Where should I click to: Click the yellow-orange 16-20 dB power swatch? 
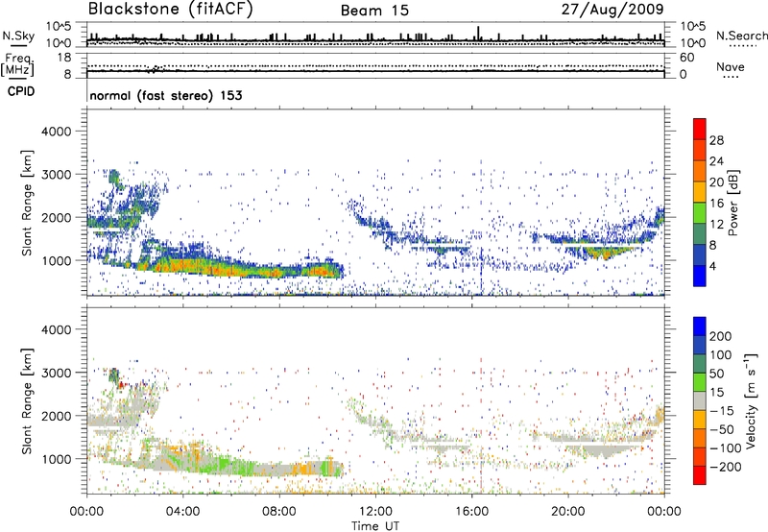coord(700,191)
